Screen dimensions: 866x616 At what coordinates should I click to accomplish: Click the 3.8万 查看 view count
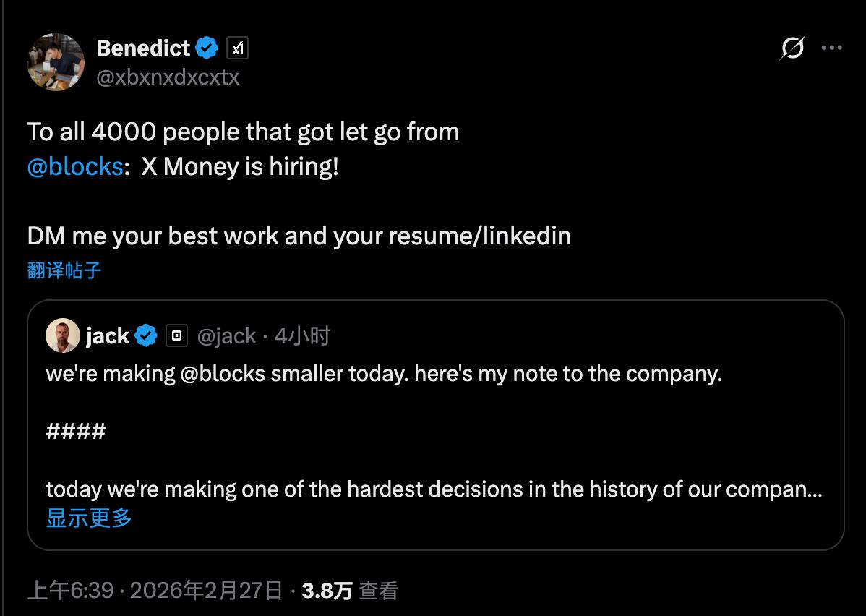click(x=350, y=591)
